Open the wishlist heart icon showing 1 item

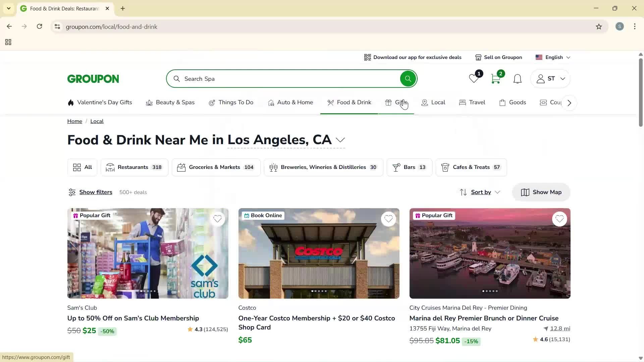coord(473,79)
